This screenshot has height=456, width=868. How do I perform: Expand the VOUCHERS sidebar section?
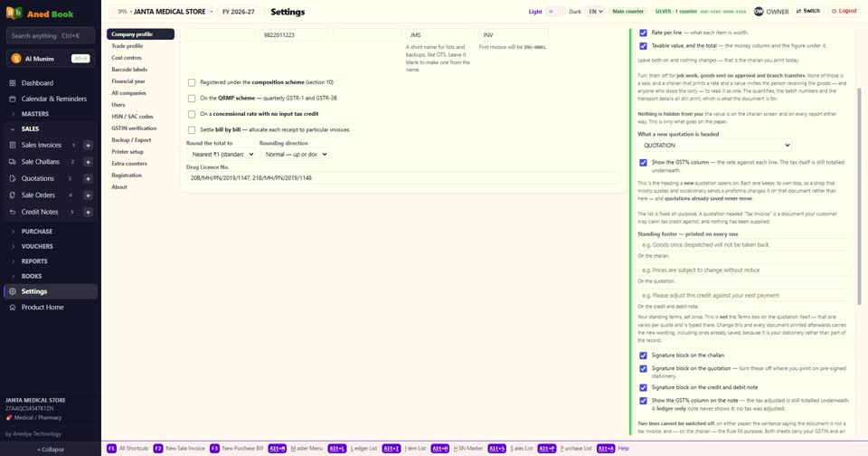[x=37, y=246]
